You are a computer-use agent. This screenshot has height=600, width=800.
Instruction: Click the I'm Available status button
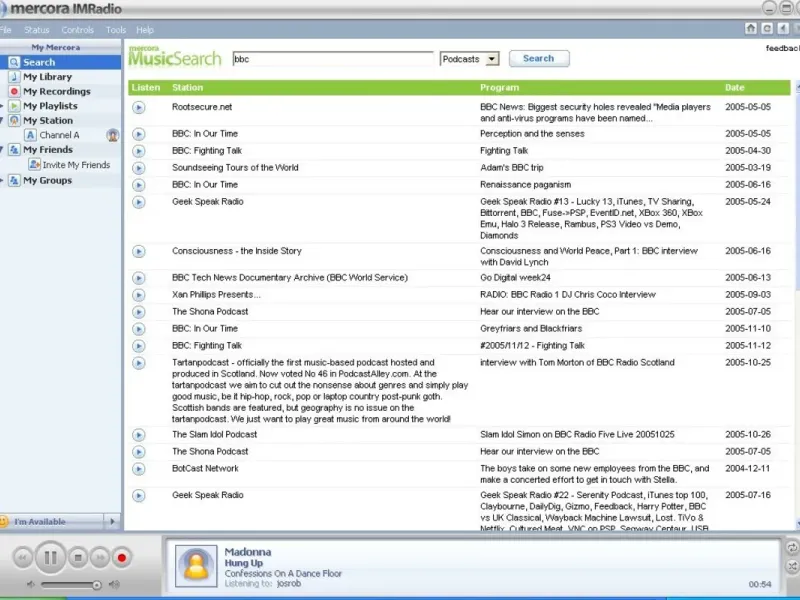tap(52, 521)
